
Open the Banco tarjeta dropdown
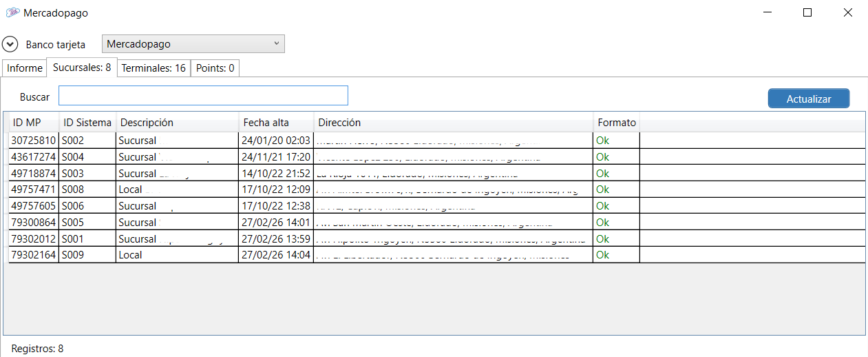pos(193,44)
